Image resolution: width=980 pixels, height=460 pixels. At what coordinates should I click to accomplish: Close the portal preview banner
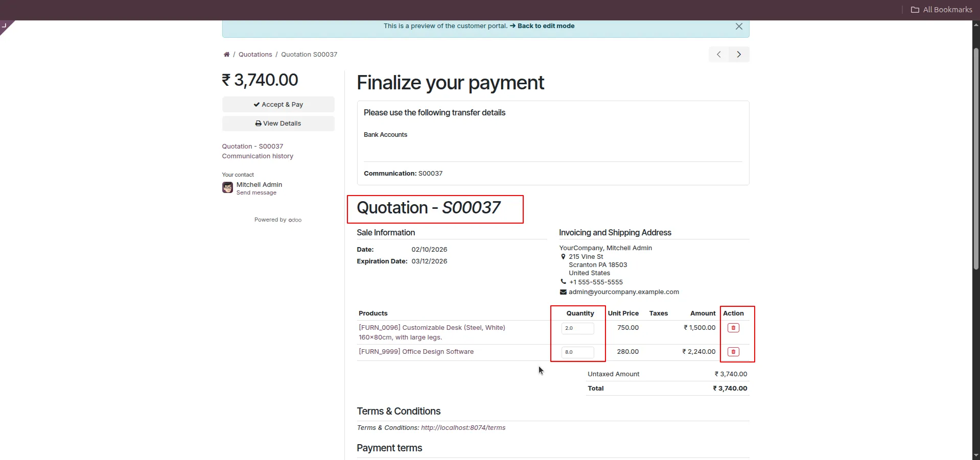click(739, 27)
